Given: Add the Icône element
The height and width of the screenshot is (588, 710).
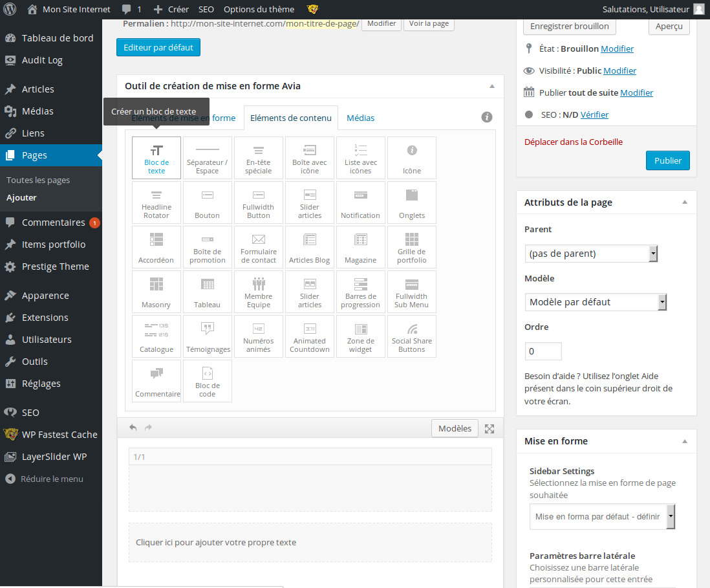Looking at the screenshot, I should point(412,158).
